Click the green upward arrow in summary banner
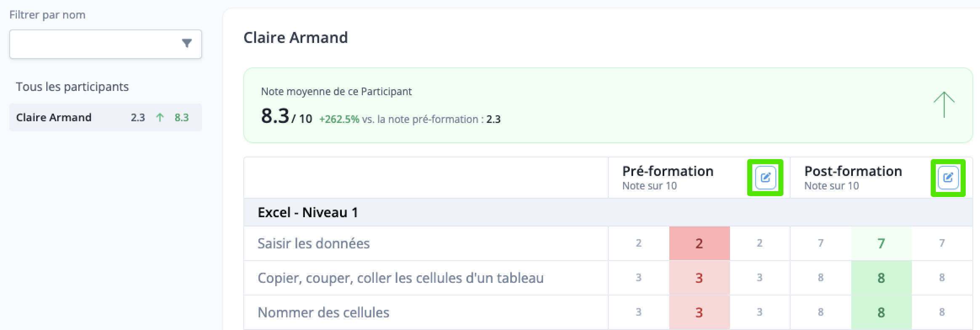980x330 pixels. (944, 105)
